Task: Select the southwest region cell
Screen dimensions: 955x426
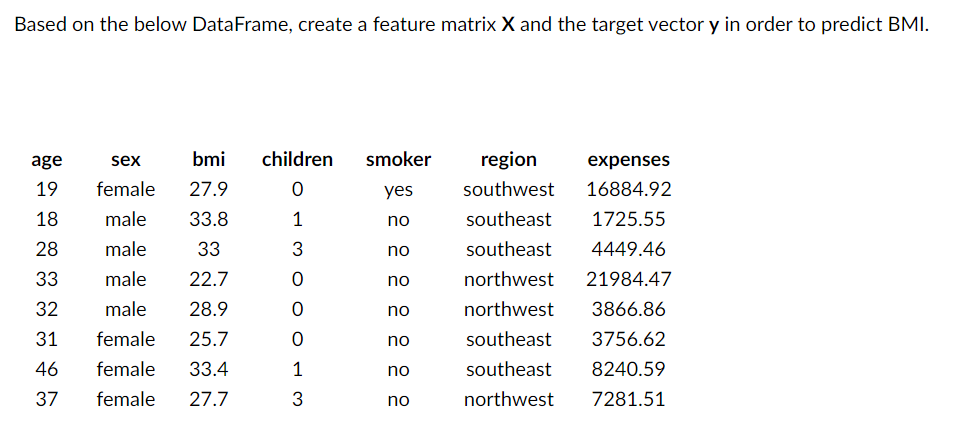Action: click(x=509, y=190)
